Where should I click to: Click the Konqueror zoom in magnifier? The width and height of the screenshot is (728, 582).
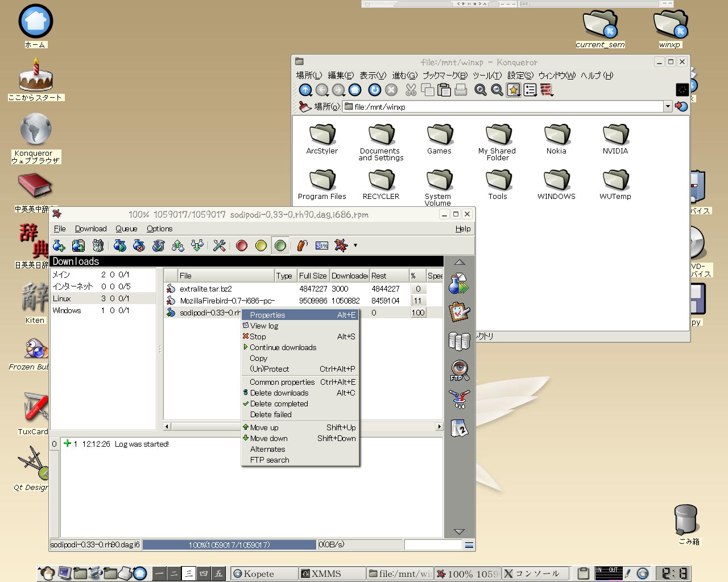click(481, 90)
